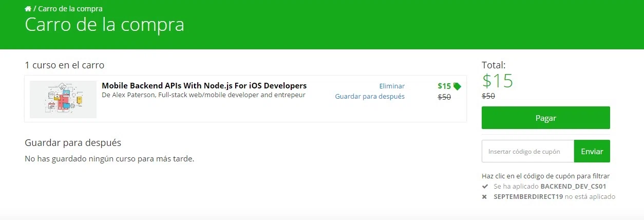Image resolution: width=644 pixels, height=220 pixels.
Task: Go to home via breadcrumb house icon
Action: point(28,9)
